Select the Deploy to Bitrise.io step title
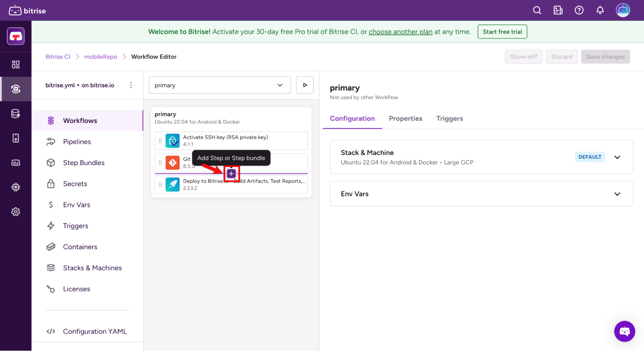Viewport: 644px width, 351px height. point(244,181)
